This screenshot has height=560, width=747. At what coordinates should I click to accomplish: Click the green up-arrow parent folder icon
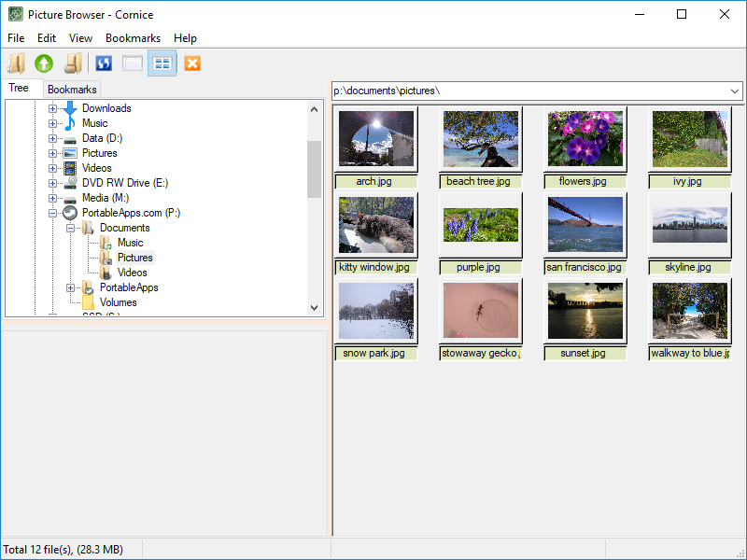44,63
